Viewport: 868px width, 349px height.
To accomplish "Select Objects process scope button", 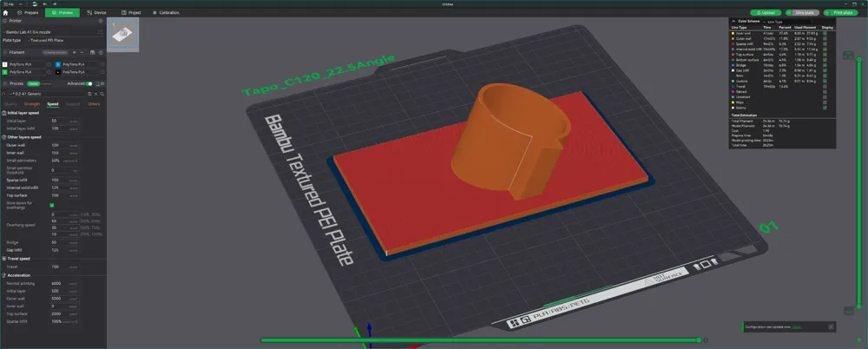I will (x=46, y=83).
